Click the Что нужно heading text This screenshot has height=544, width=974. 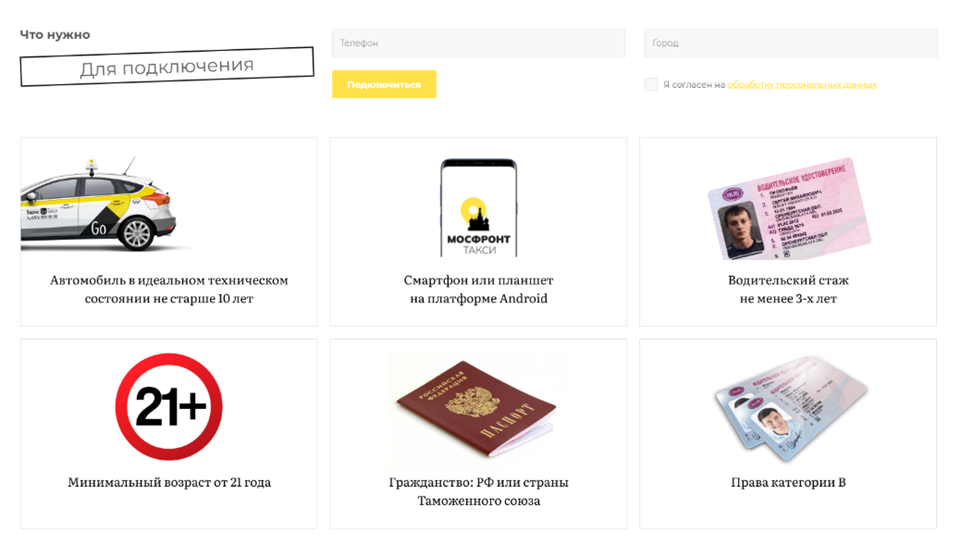pos(55,35)
